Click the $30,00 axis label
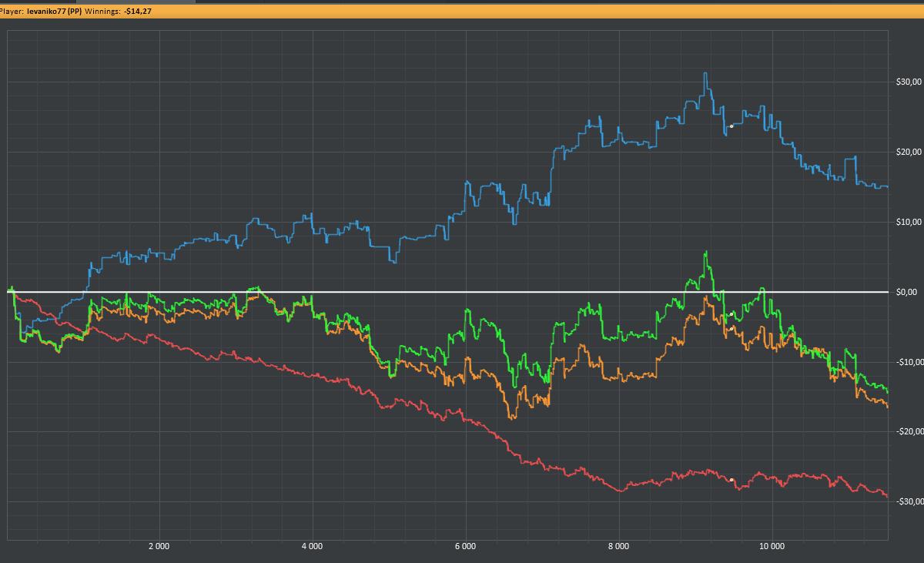 pyautogui.click(x=909, y=82)
